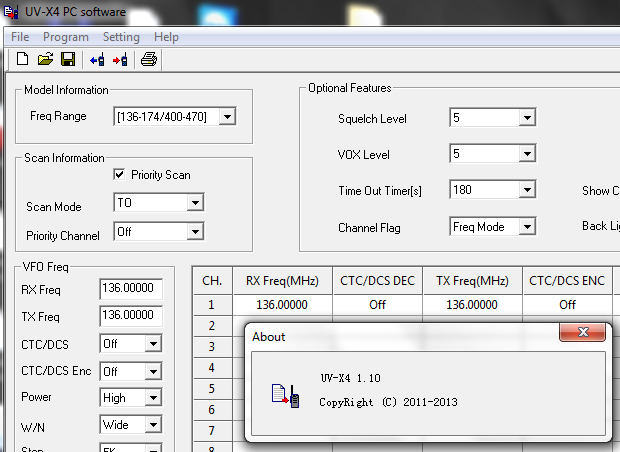Viewport: 620px width, 452px height.
Task: Click the New file toolbar icon
Action: tap(23, 60)
